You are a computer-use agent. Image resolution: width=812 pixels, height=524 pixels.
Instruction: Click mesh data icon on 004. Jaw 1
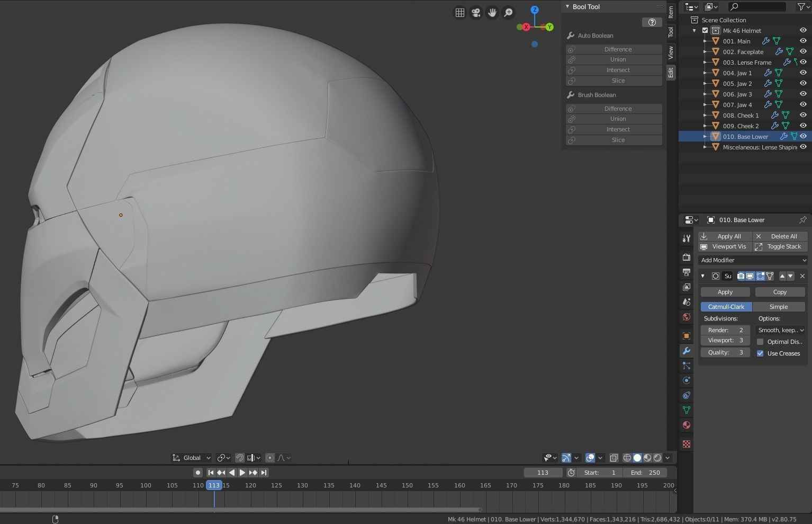point(779,73)
